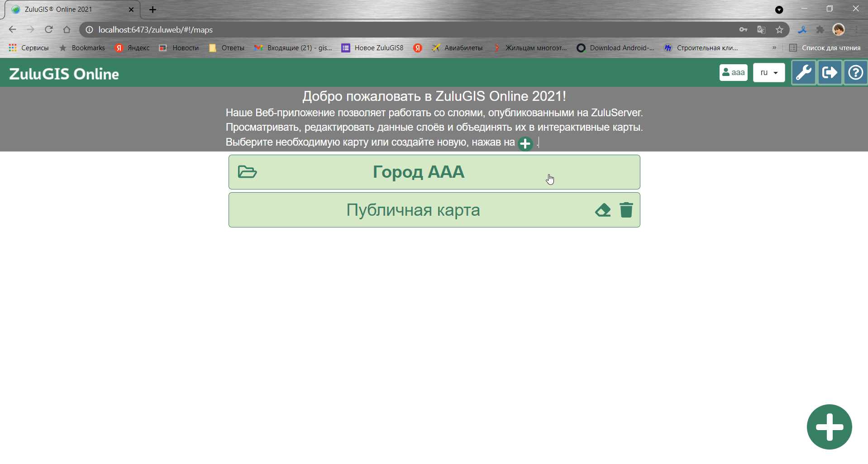
Task: Select the ZuluGIS Online 2021 browser tab
Action: tap(63, 9)
